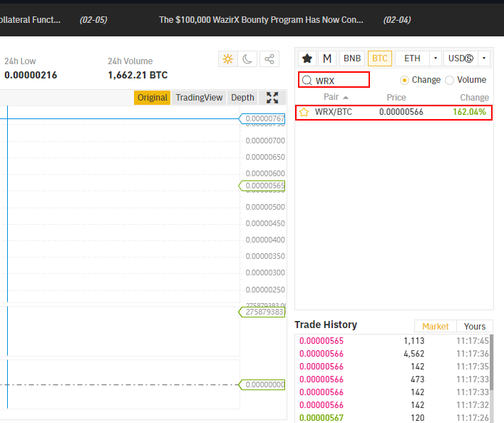Expand chart to fullscreen

(x=272, y=98)
